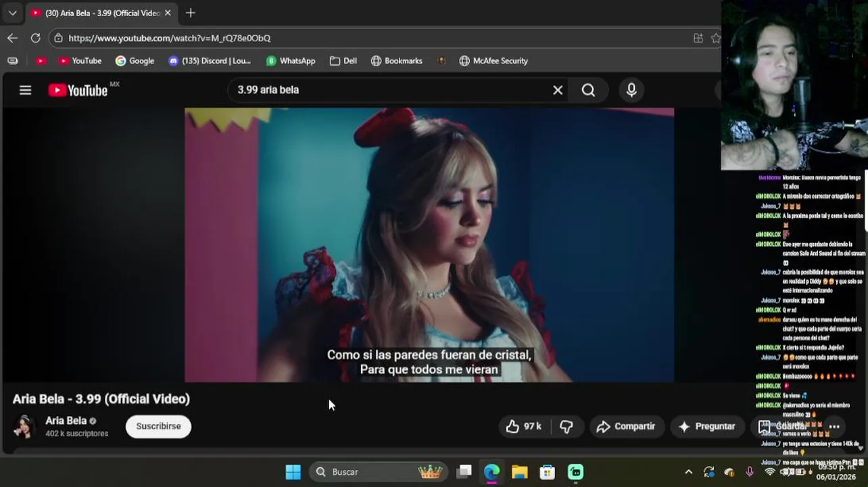Click the address bar URL
868x487 pixels.
point(170,38)
